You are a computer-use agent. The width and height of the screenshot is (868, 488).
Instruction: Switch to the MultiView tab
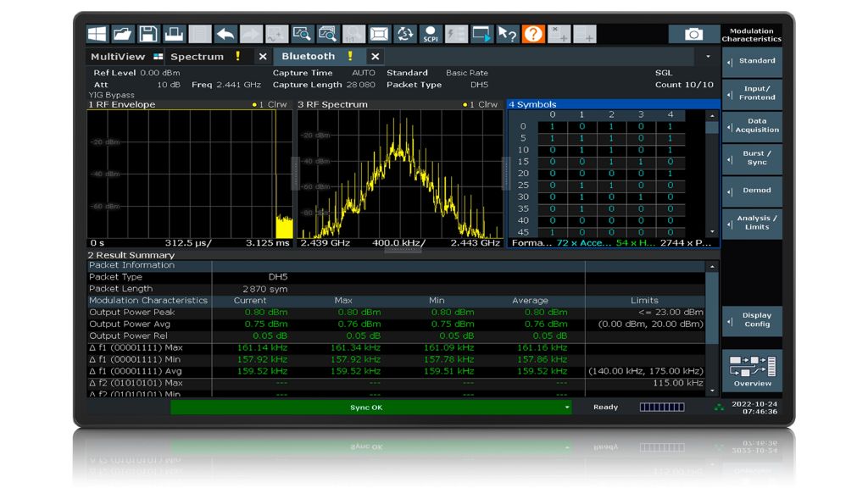pyautogui.click(x=118, y=57)
